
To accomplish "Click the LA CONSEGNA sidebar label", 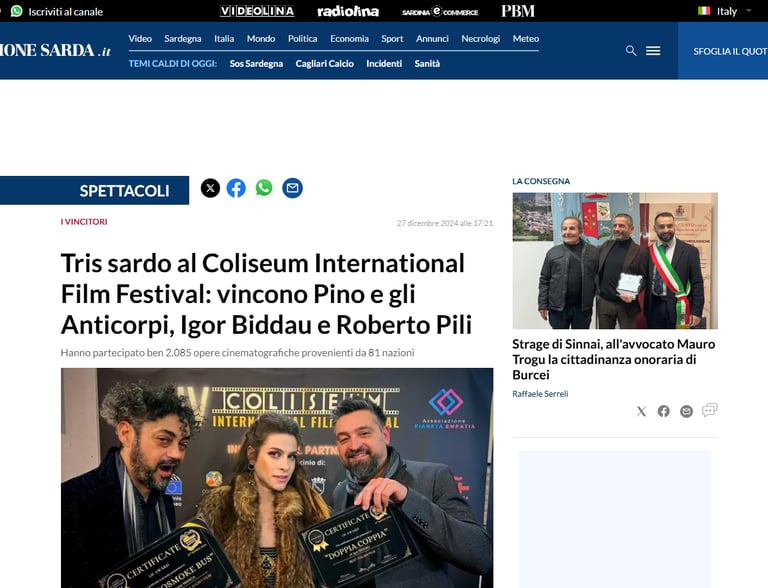I will tap(541, 181).
